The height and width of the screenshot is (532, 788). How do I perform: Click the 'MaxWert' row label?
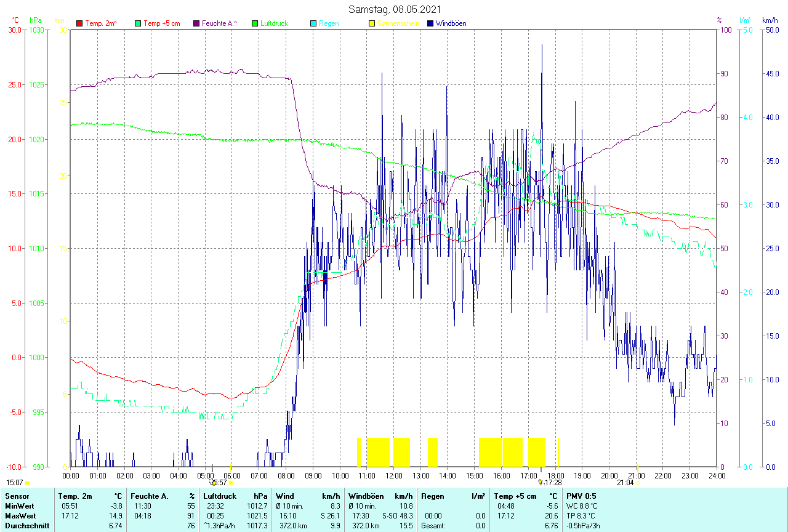[20, 515]
